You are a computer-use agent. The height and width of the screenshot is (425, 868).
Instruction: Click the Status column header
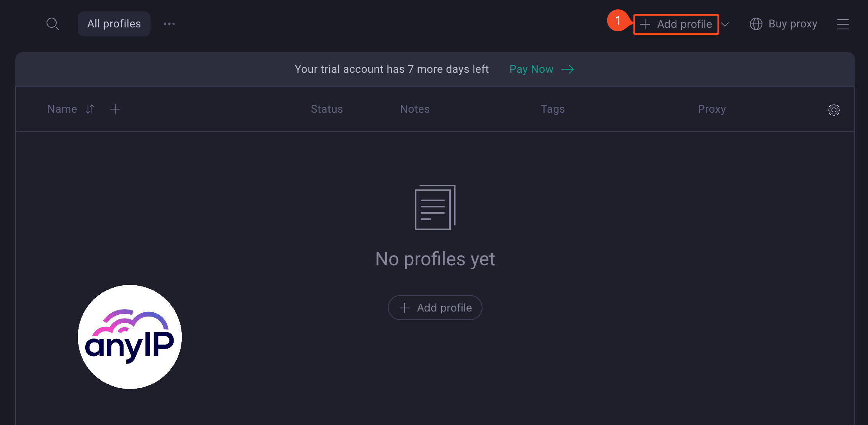pyautogui.click(x=326, y=109)
